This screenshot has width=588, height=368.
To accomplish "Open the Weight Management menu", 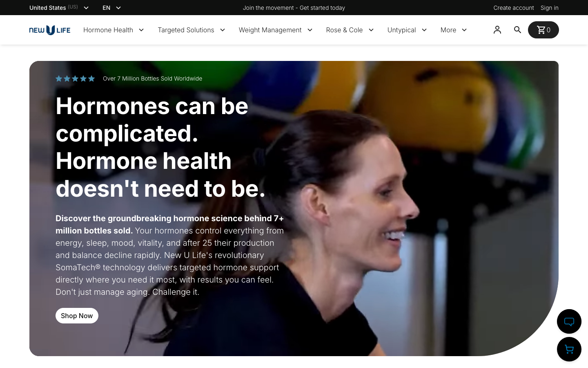I will tap(276, 30).
